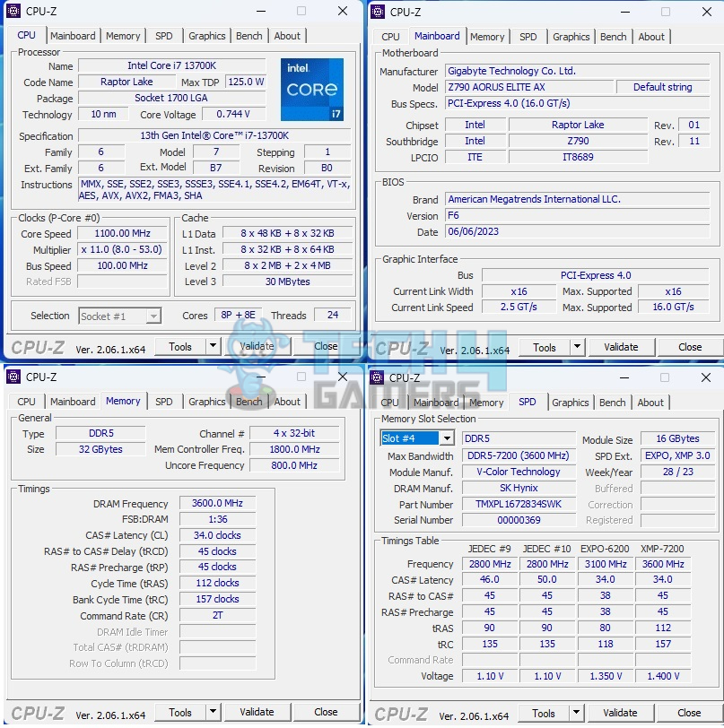Expand the Socket #1 selection combo box
This screenshot has width=724, height=728.
153,316
